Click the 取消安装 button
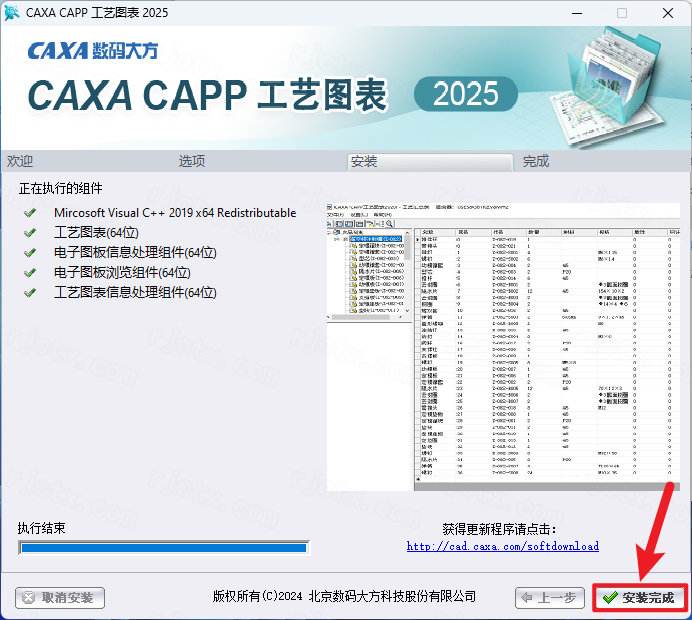The width and height of the screenshot is (692, 620). [x=60, y=598]
